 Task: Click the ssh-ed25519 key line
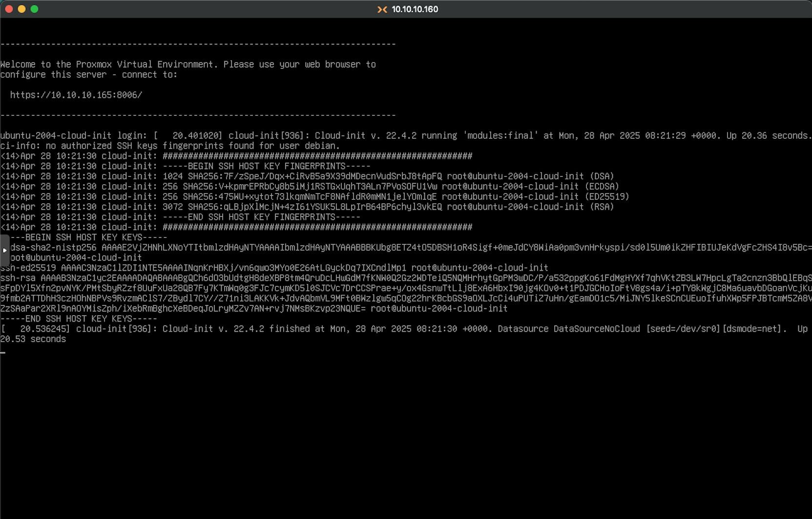click(274, 268)
